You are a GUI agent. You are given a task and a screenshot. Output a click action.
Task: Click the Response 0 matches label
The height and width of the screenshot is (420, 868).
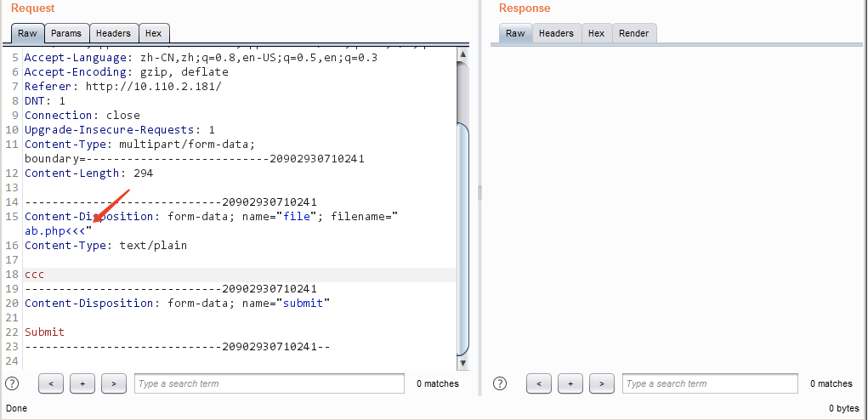tap(831, 383)
